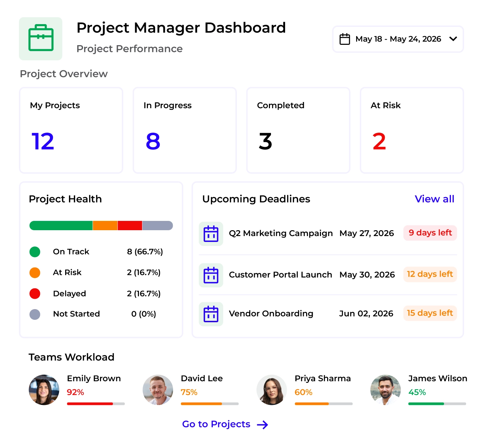Click the green briefcase dashboard logo
483x448 pixels.
(x=41, y=39)
